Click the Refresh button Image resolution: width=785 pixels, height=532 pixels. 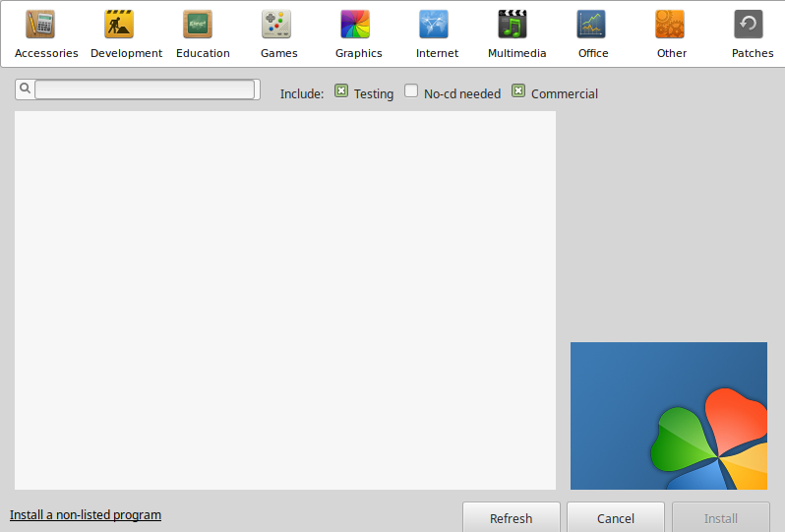512,518
